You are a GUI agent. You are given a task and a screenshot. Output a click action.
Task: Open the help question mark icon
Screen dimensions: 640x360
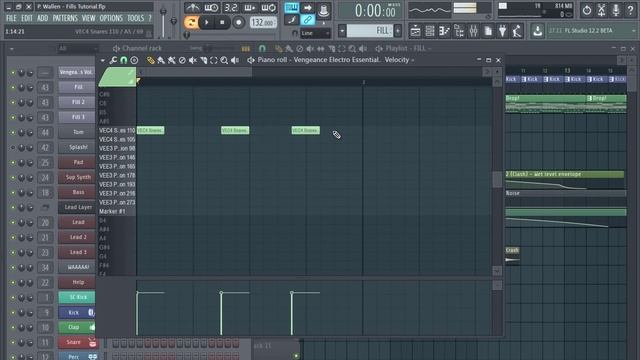click(630, 10)
